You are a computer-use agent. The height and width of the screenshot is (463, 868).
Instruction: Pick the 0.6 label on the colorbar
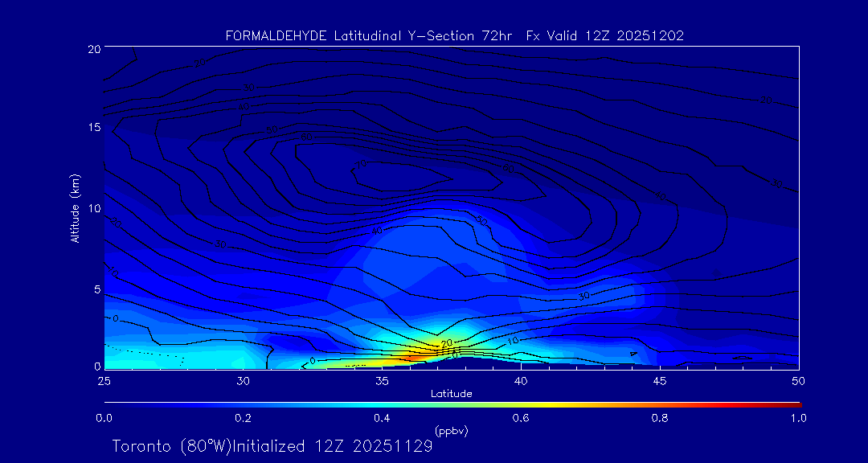coord(521,418)
